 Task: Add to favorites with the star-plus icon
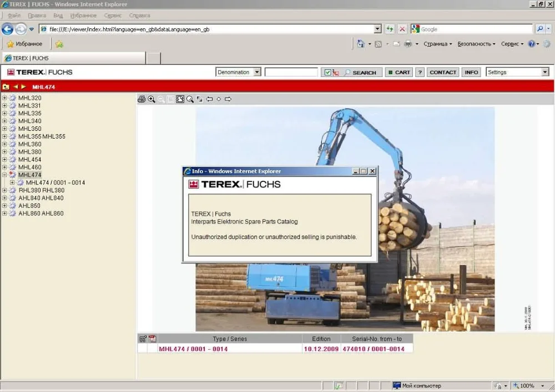click(59, 44)
